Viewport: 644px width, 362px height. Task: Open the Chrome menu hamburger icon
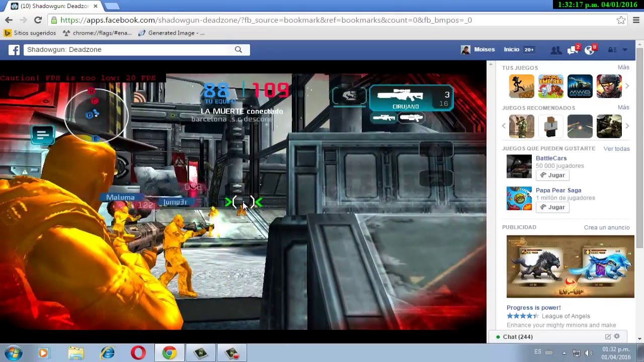[x=636, y=20]
